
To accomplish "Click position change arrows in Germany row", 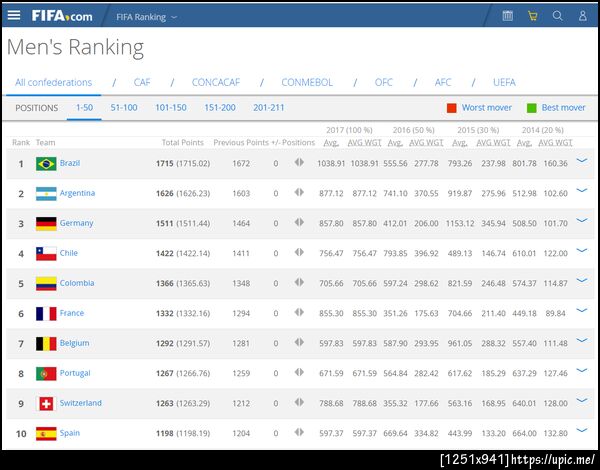I will point(299,222).
